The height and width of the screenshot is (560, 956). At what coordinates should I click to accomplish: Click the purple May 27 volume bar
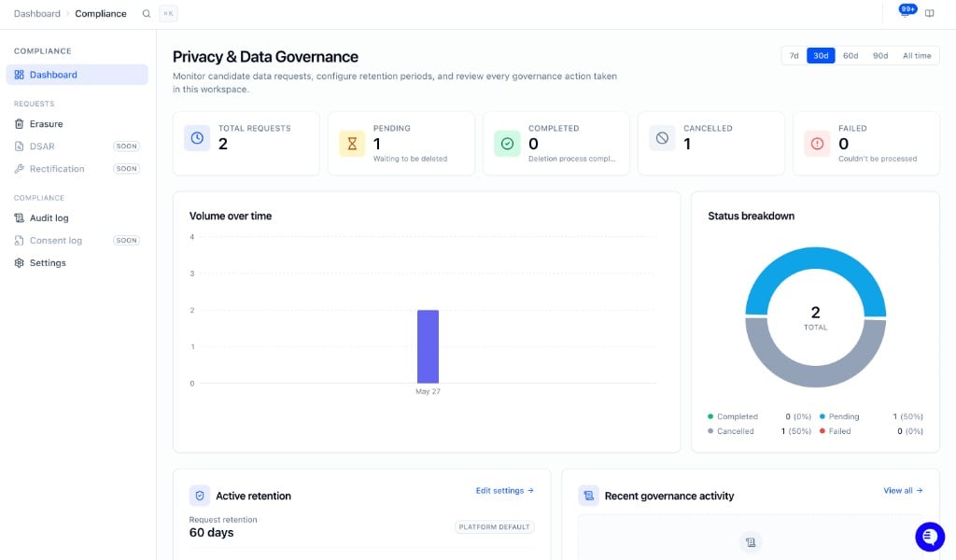[428, 346]
